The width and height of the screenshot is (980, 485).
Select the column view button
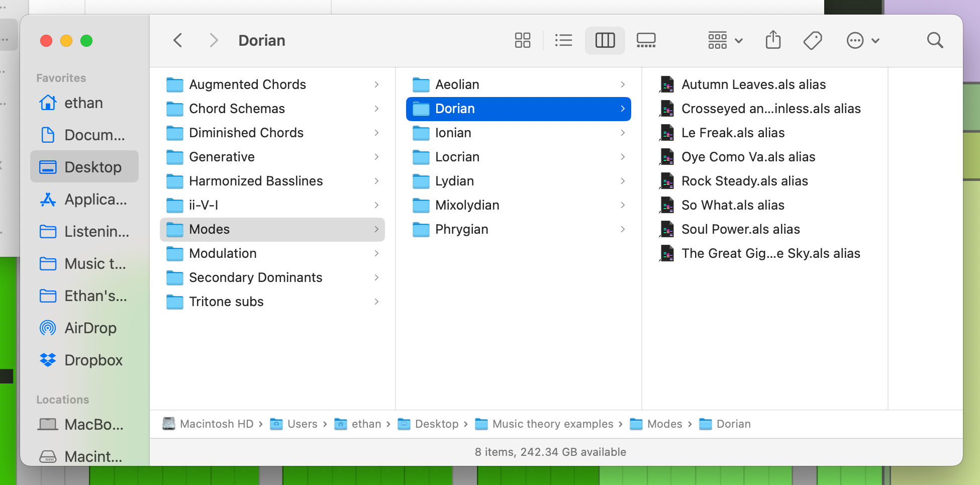pyautogui.click(x=605, y=40)
